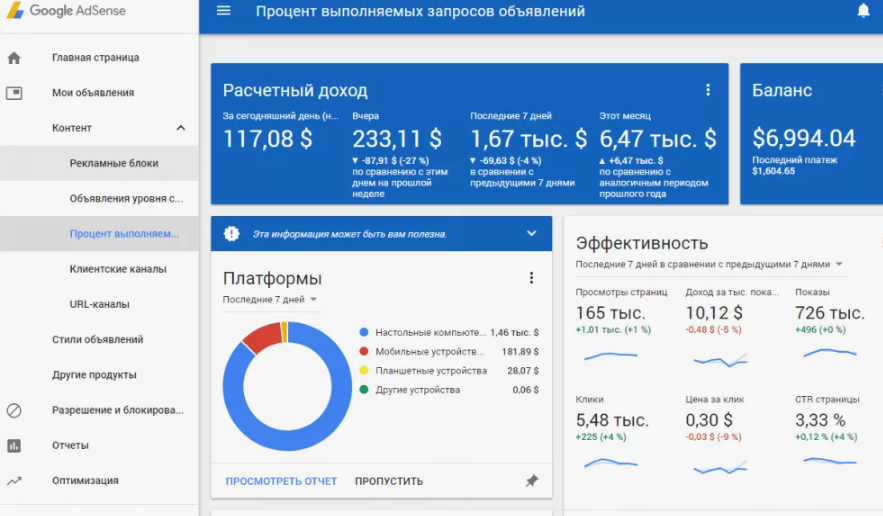The height and width of the screenshot is (516, 883).
Task: Click clicks value 5,48 тыс.
Action: pyautogui.click(x=612, y=420)
